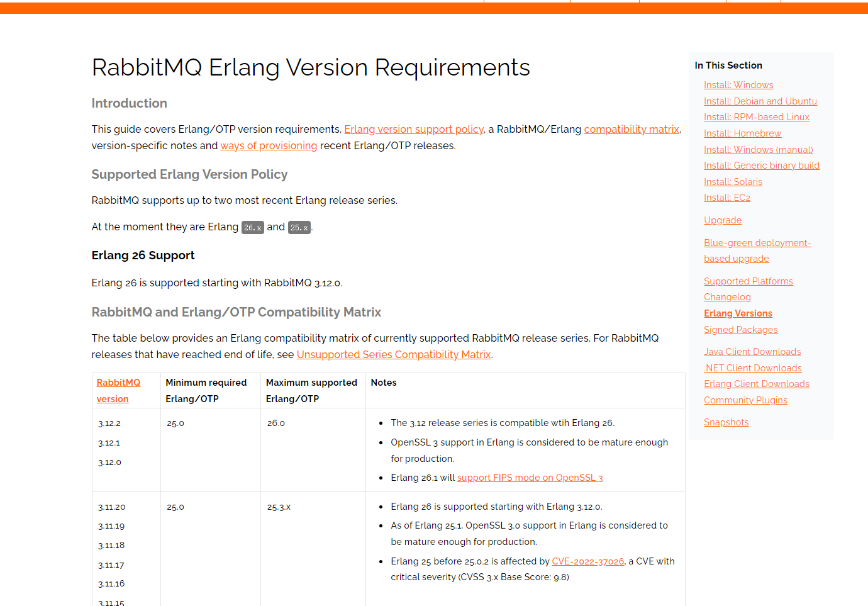Click the 3.12.2 version cell
Screen dimensions: 868x606
(x=109, y=424)
